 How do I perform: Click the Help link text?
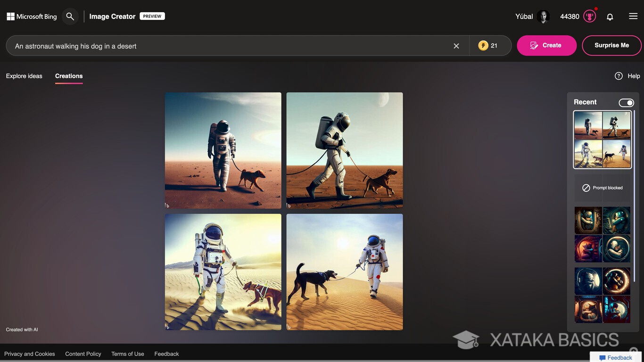tap(634, 76)
